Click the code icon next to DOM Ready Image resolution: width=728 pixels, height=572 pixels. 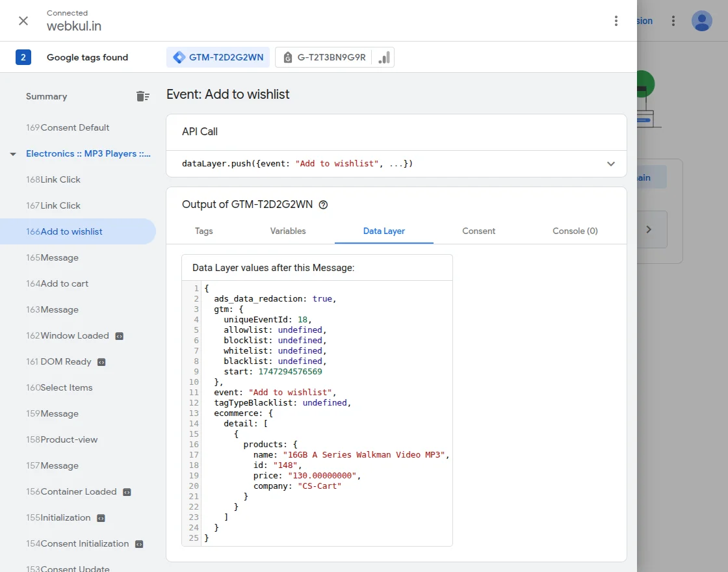point(101,362)
